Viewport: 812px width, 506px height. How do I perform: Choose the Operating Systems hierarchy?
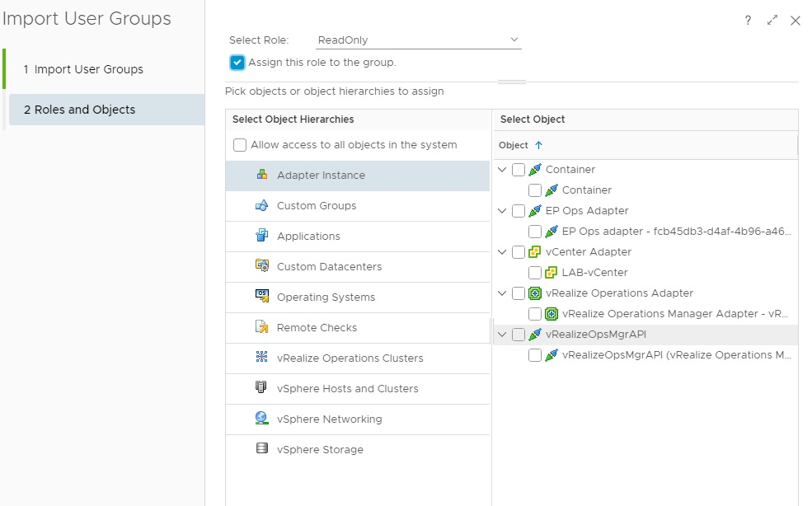tap(357, 298)
